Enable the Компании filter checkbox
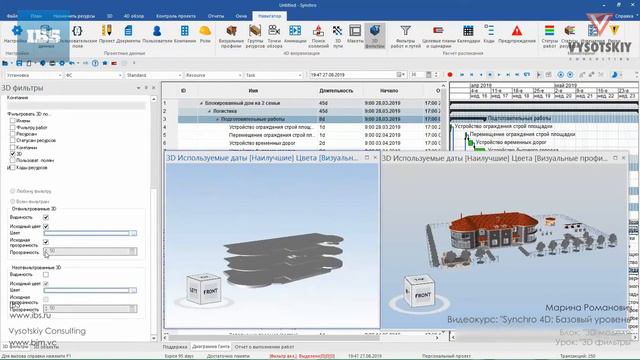The height and width of the screenshot is (360, 640). pos(13,147)
